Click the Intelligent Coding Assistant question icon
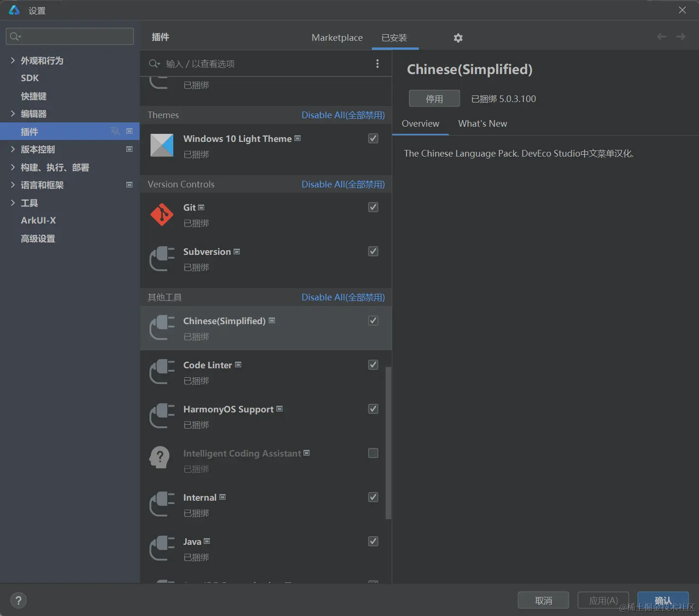The image size is (699, 616). [160, 457]
